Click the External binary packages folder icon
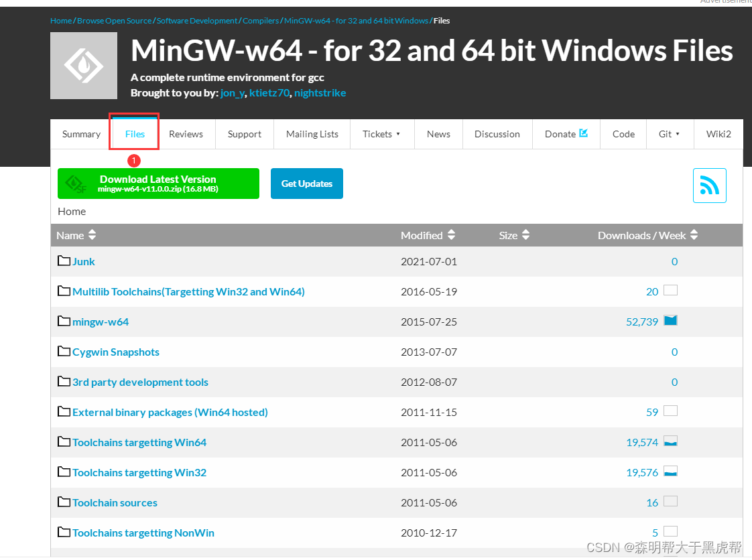This screenshot has width=752, height=560. (64, 412)
